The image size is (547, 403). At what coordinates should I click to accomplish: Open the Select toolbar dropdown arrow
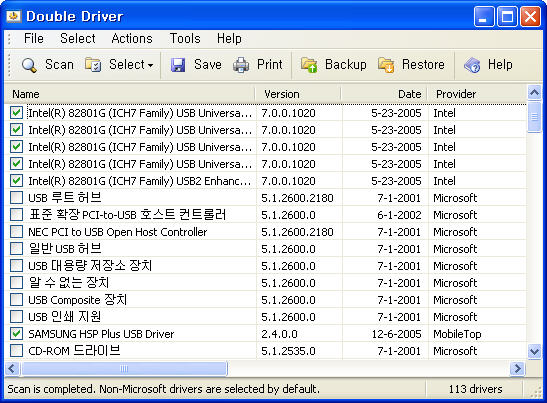(x=150, y=65)
